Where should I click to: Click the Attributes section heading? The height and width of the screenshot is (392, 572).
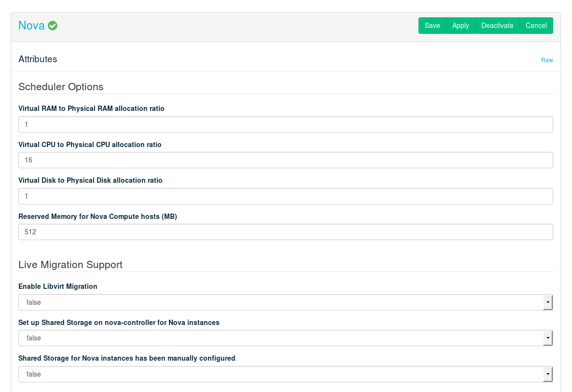click(38, 59)
